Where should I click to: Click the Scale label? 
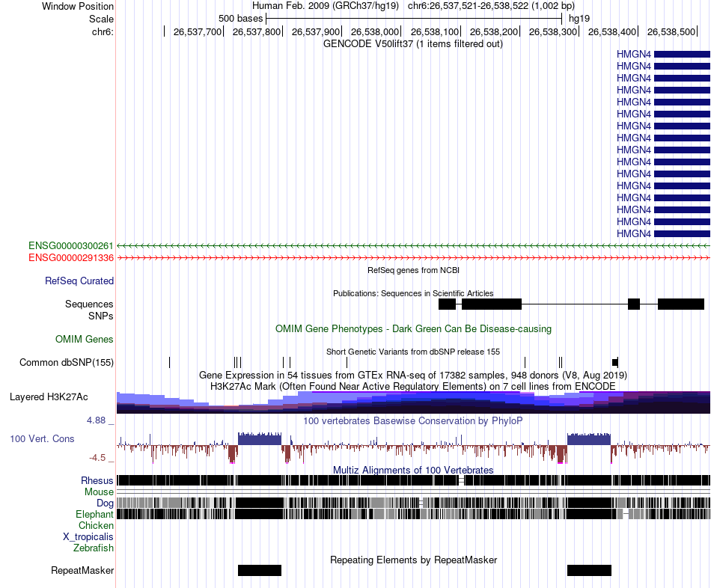(x=101, y=19)
